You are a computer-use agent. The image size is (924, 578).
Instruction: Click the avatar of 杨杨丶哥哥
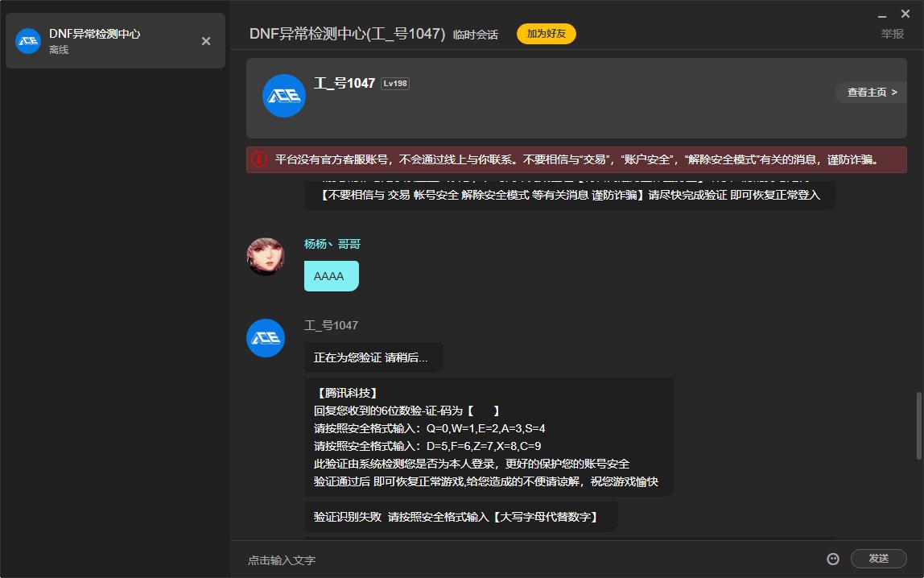point(265,256)
